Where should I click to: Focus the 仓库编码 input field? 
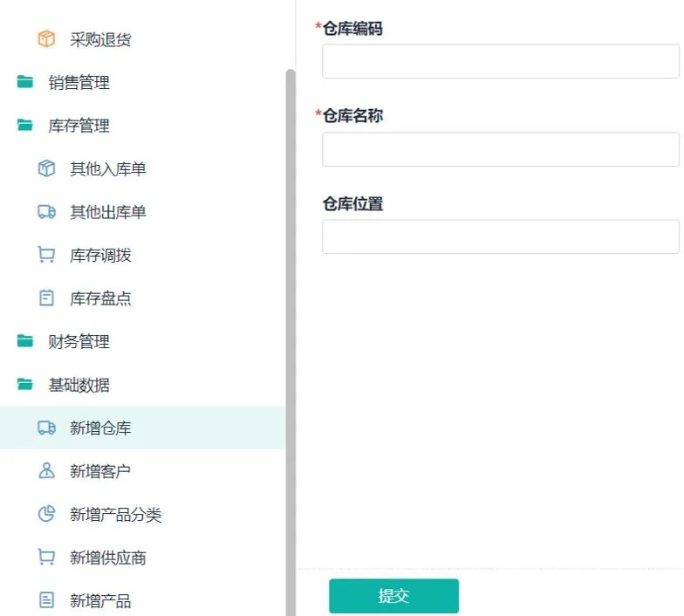[501, 61]
